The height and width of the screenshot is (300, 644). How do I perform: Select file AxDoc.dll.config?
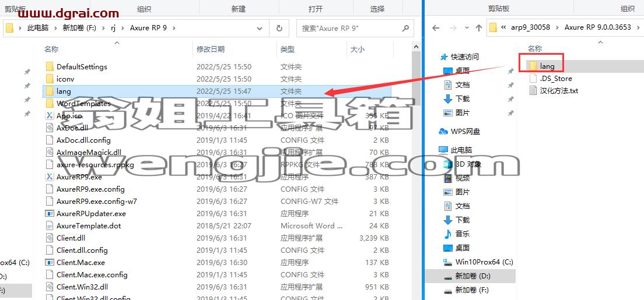click(83, 140)
